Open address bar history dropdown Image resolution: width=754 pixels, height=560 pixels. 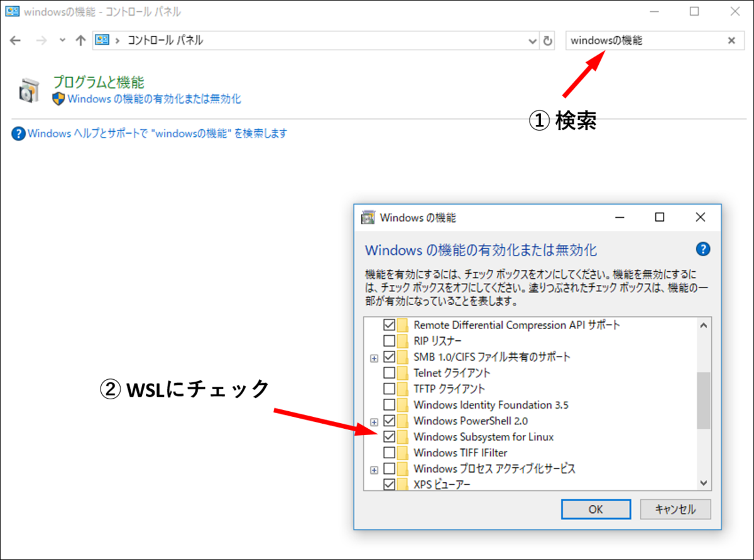pyautogui.click(x=532, y=41)
